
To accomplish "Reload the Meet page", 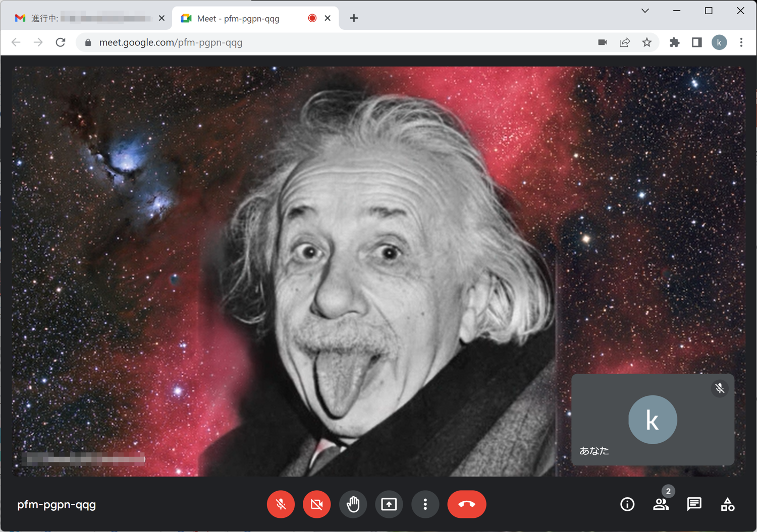I will click(61, 42).
